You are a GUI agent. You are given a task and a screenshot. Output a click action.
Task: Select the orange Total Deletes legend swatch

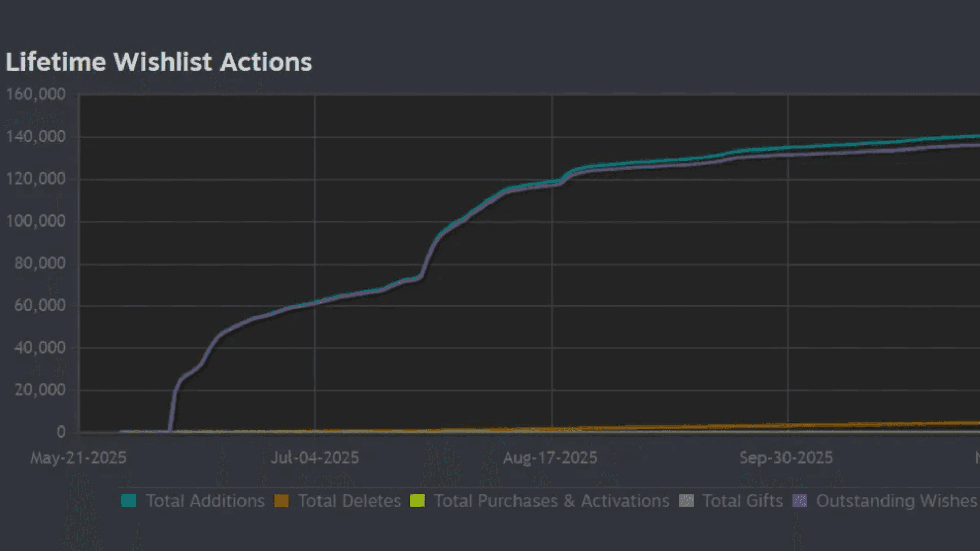282,501
